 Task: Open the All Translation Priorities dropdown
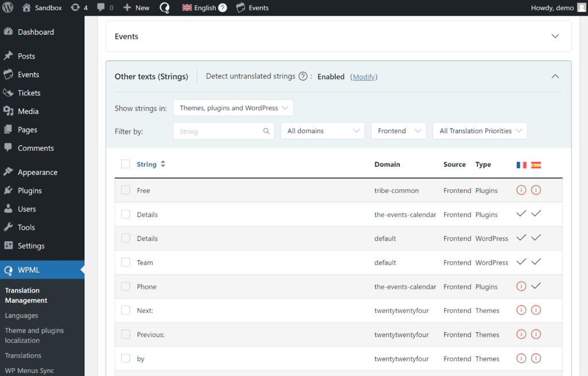click(x=479, y=131)
